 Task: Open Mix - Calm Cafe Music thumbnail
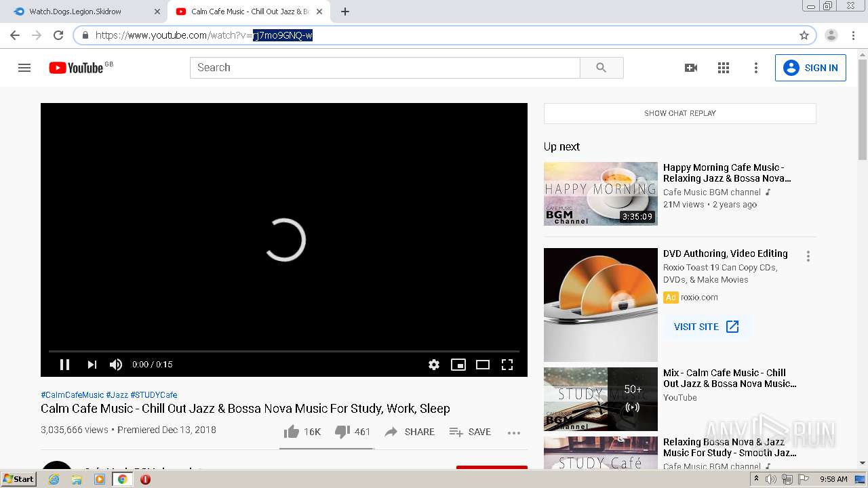coord(601,399)
